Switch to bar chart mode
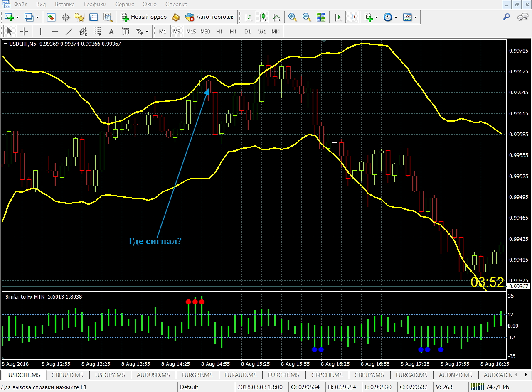Viewport: 532px width, 392px height. (248, 17)
